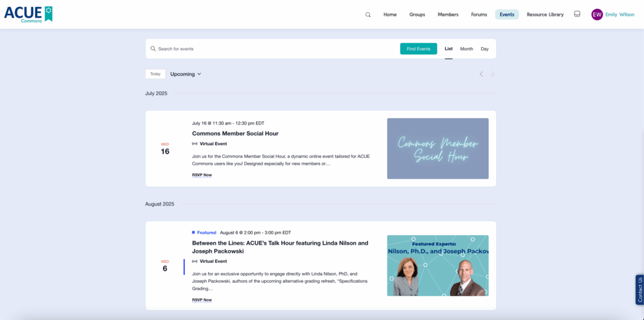
Task: Click the Featured bookmark icon
Action: tap(194, 233)
